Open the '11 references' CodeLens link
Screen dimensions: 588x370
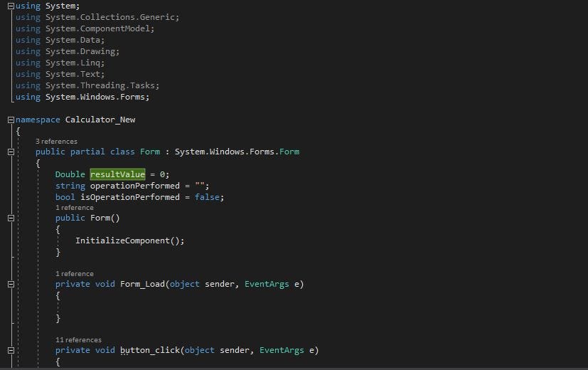(78, 339)
